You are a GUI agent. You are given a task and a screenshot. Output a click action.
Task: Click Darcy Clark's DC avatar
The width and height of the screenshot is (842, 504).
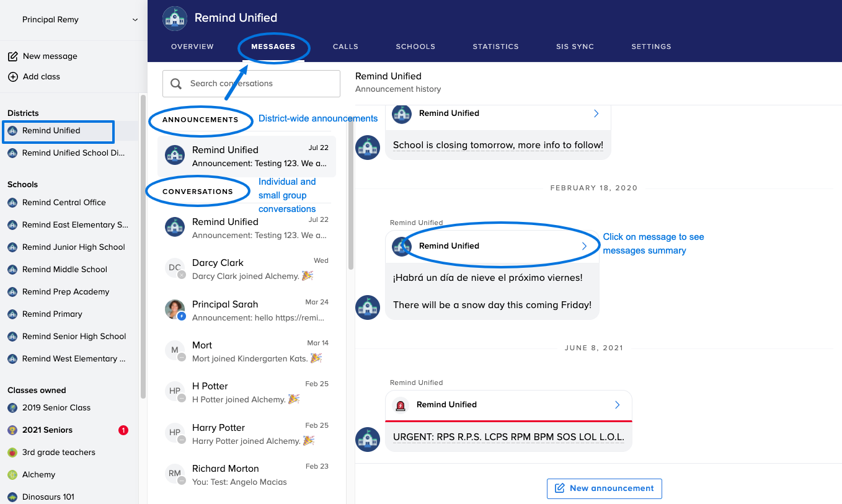pyautogui.click(x=175, y=268)
